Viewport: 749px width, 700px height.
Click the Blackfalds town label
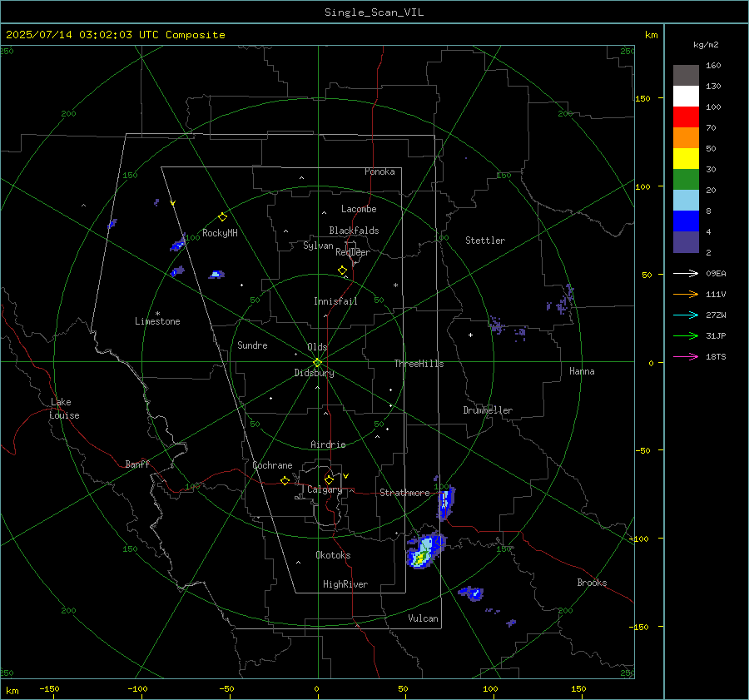pyautogui.click(x=354, y=231)
